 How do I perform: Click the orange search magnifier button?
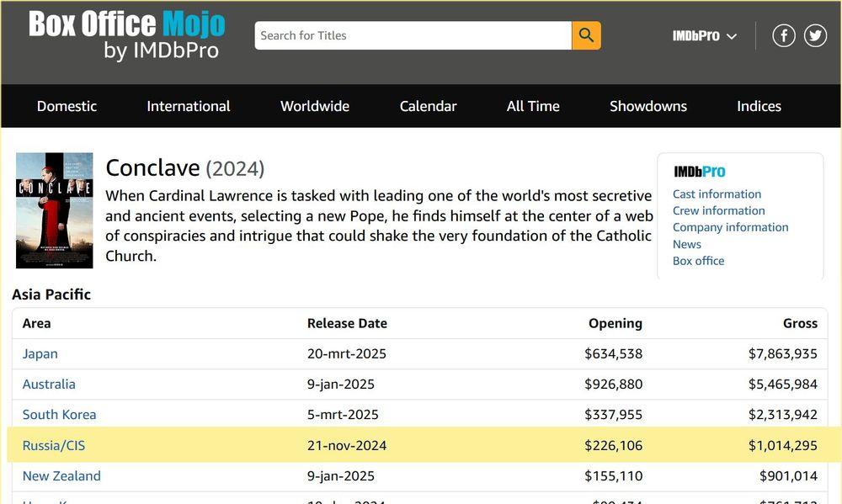tap(586, 35)
